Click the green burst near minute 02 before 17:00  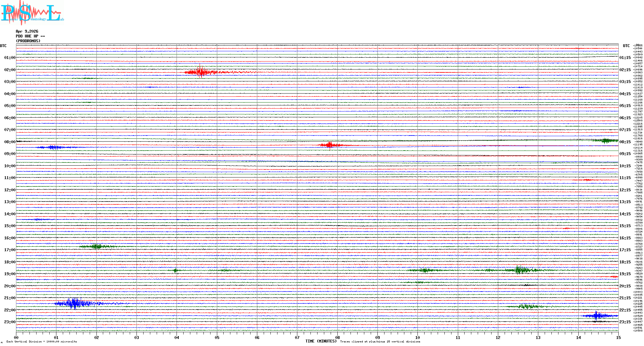[x=96, y=246]
